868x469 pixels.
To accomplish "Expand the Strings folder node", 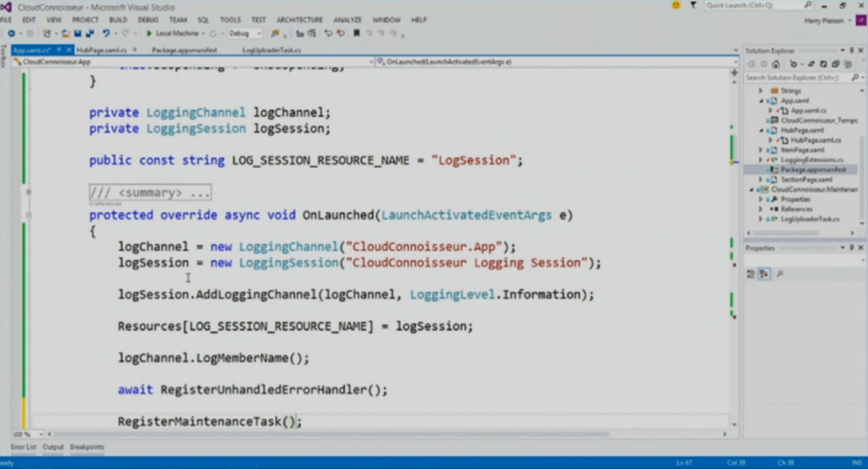I will (x=760, y=91).
